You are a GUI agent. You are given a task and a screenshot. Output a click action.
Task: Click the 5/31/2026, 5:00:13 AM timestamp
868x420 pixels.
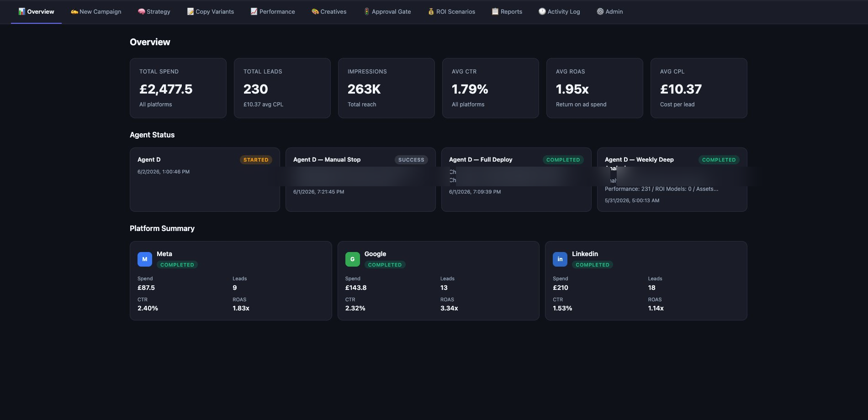(x=632, y=200)
